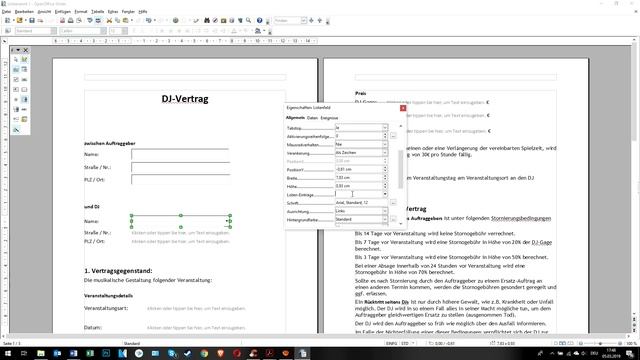
Task: Open the Datei menu
Action: 6,12
